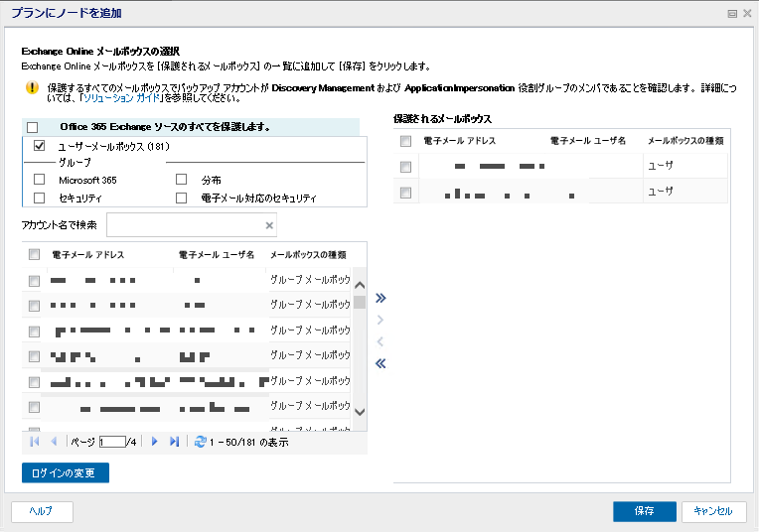Screen dimensions: 759x532
Task: Check the 分布 group checkbox
Action: [181, 180]
